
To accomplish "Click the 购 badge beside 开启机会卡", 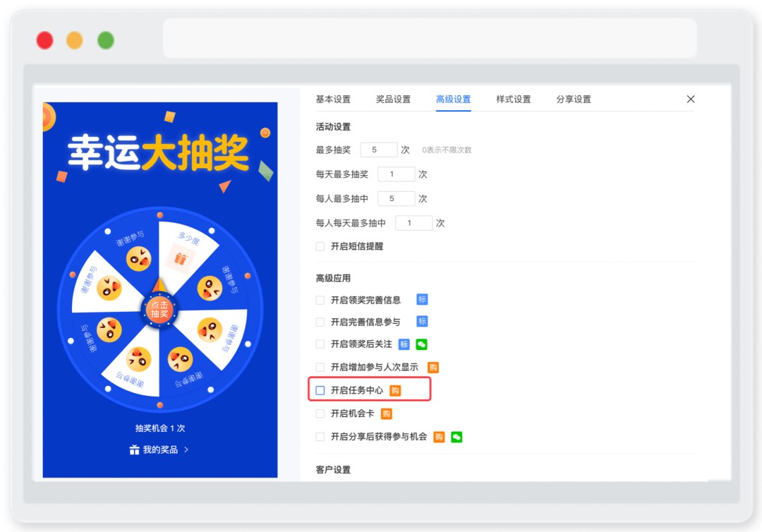I will click(x=387, y=414).
